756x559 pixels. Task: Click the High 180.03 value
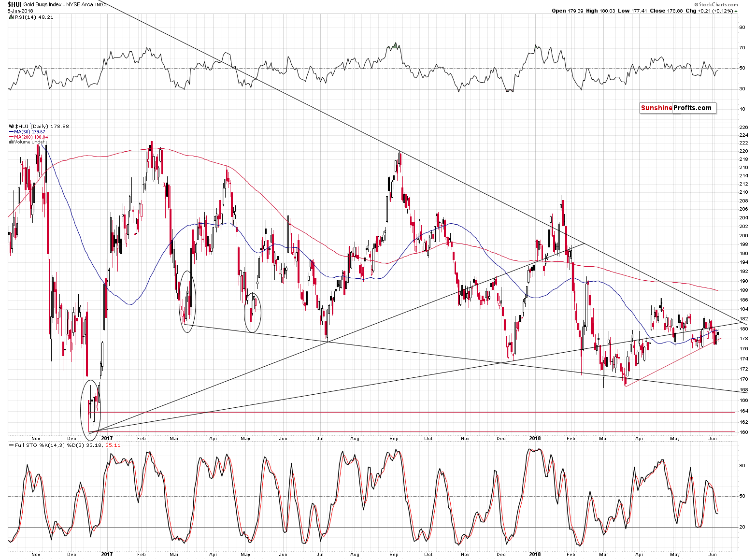point(600,11)
